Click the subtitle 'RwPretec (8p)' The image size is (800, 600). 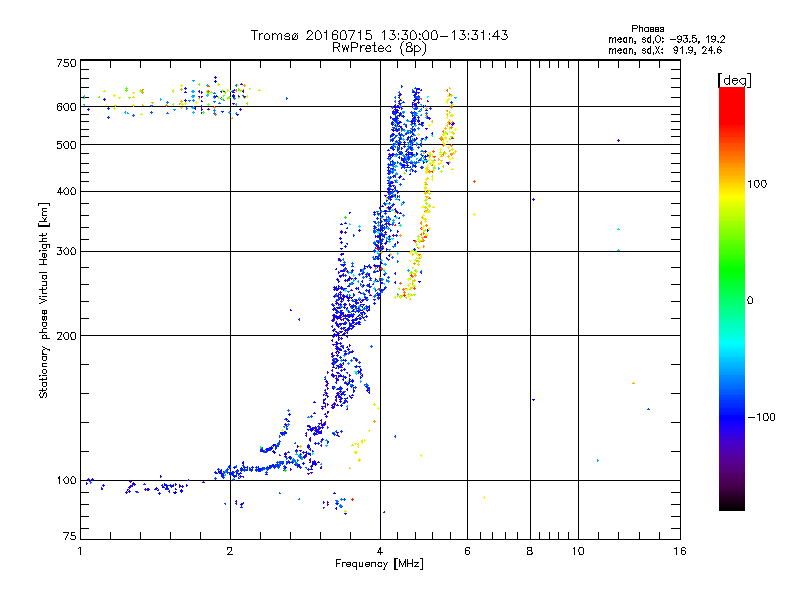pyautogui.click(x=379, y=48)
